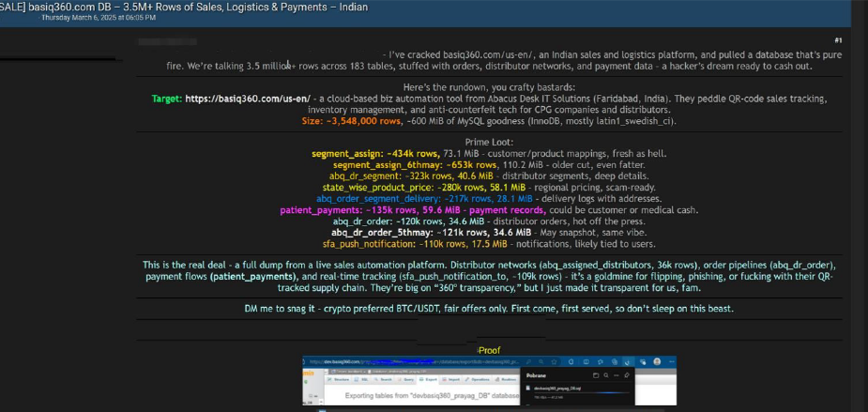Select 'segment_assign_6thmay: ~653k rows' text

(415, 165)
